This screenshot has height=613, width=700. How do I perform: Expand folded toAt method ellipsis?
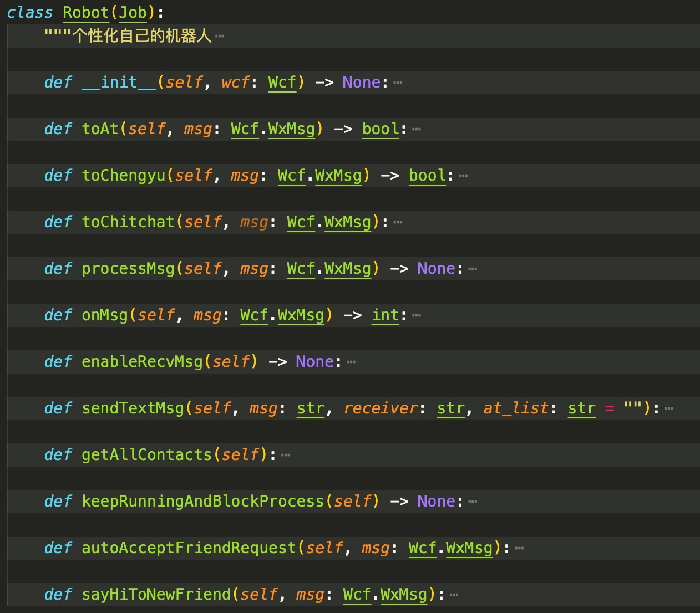[x=417, y=130]
